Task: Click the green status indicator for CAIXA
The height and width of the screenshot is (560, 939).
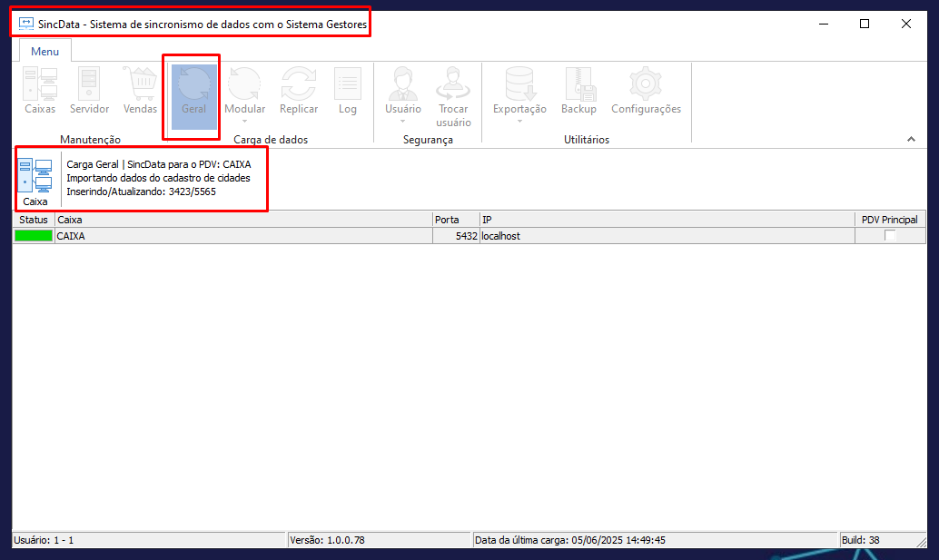Action: pyautogui.click(x=34, y=236)
